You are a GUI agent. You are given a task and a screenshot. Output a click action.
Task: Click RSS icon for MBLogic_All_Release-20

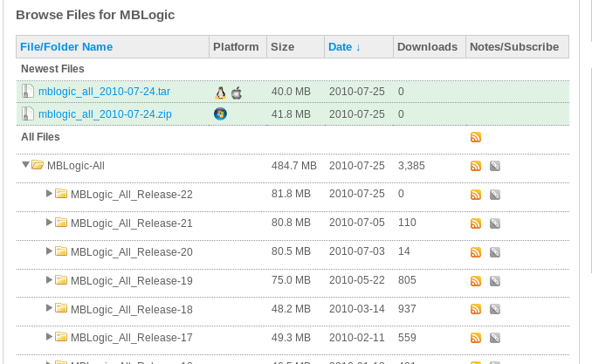(x=476, y=252)
